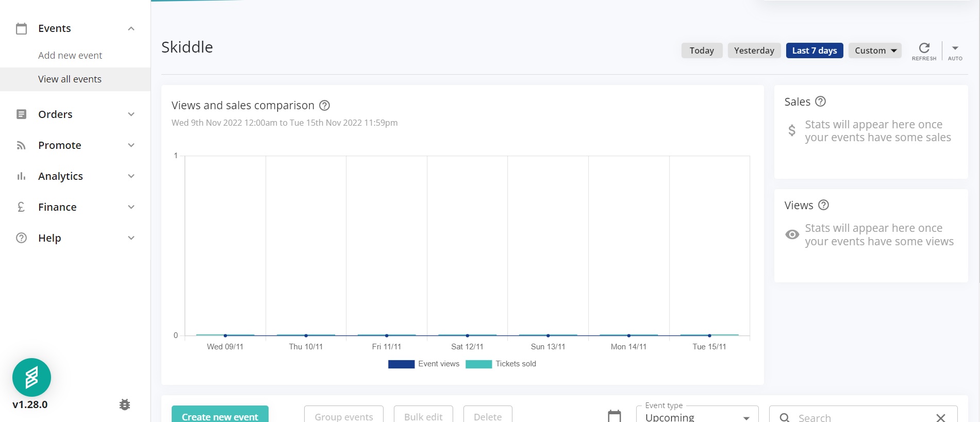Image resolution: width=980 pixels, height=422 pixels.
Task: Open the Finance menu label
Action: (x=57, y=207)
